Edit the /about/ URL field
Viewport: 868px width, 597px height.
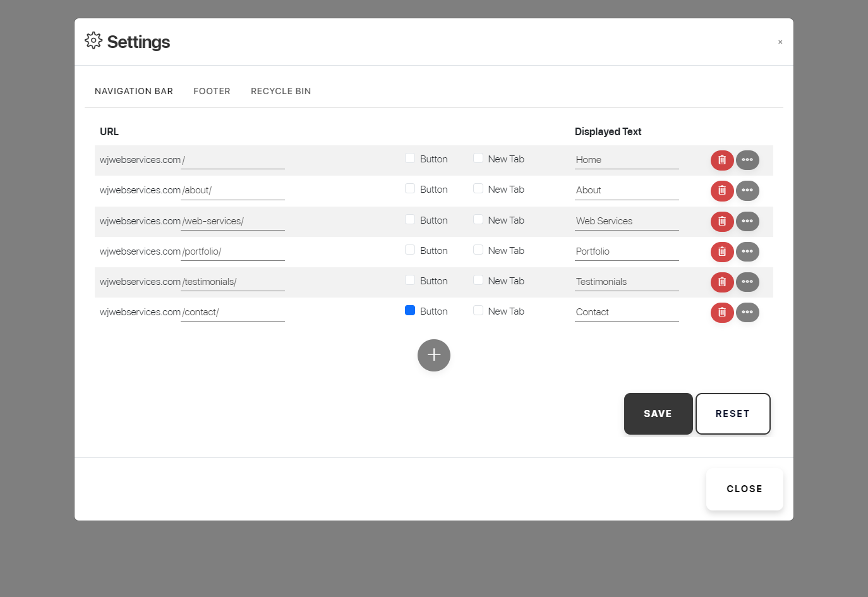point(232,190)
